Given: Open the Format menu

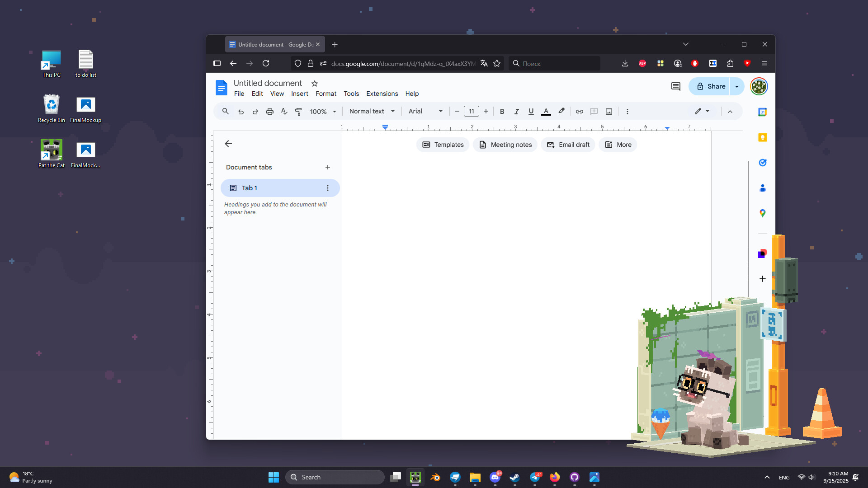Looking at the screenshot, I should tap(325, 94).
